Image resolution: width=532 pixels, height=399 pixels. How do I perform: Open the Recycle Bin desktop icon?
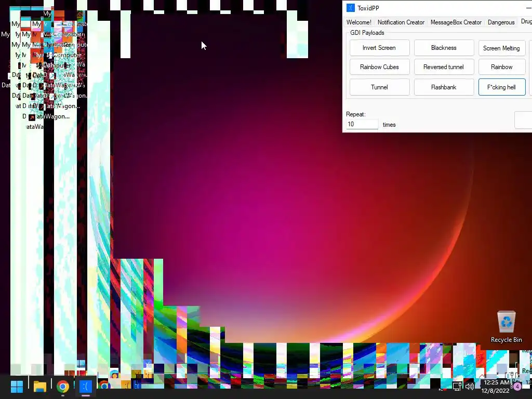click(506, 327)
